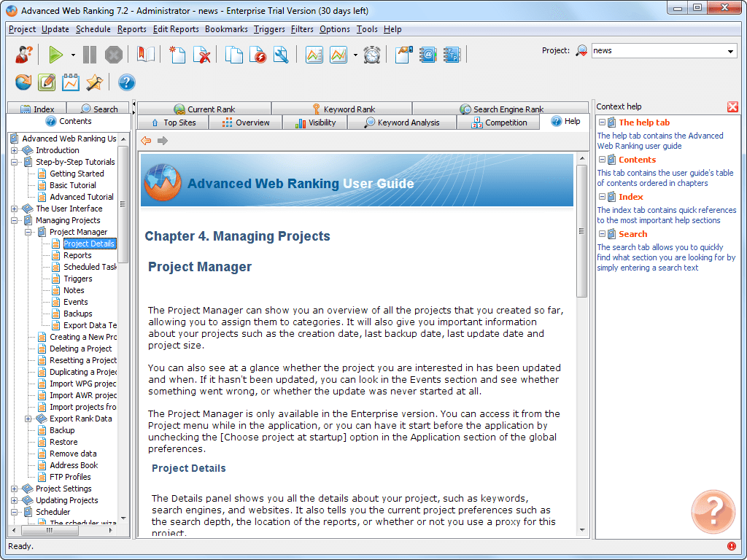Screen dimensions: 747x560
Task: Expand the Export Rank Data node
Action: (x=28, y=419)
